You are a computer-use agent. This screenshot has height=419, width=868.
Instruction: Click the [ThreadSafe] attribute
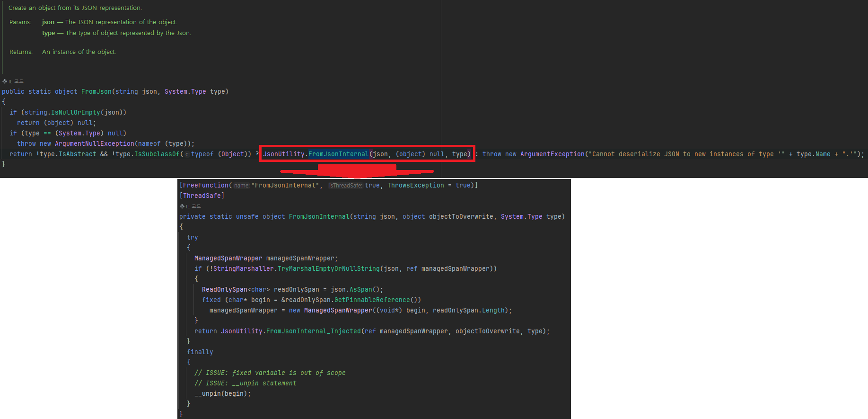202,196
